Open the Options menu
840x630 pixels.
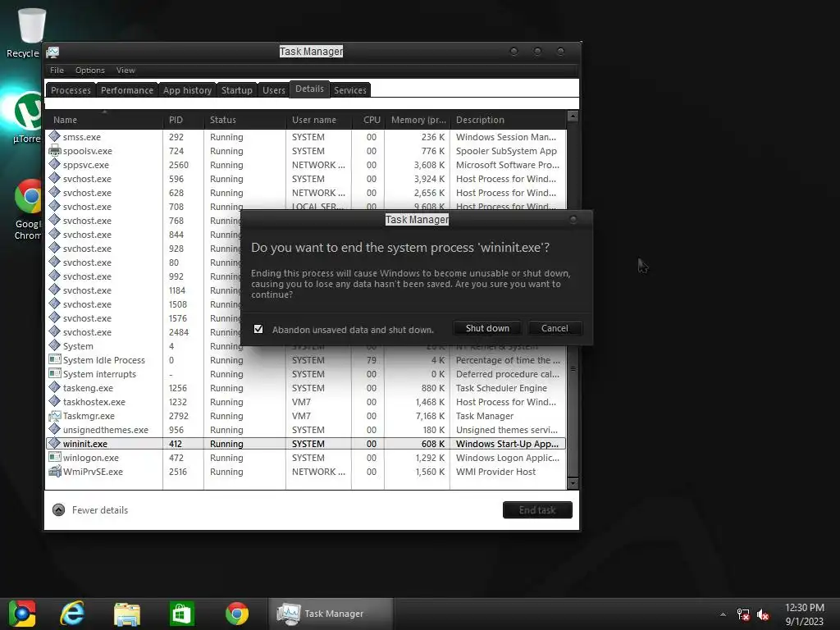tap(90, 71)
